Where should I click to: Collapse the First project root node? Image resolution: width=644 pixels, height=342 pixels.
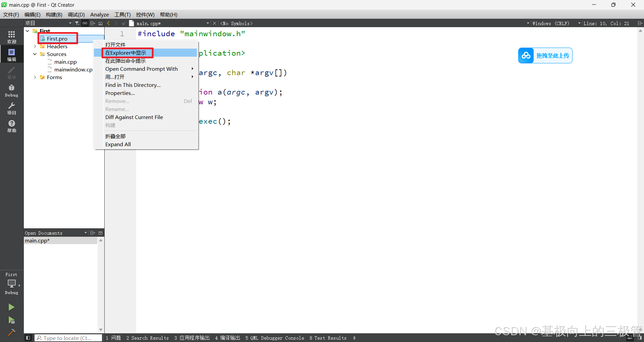28,31
